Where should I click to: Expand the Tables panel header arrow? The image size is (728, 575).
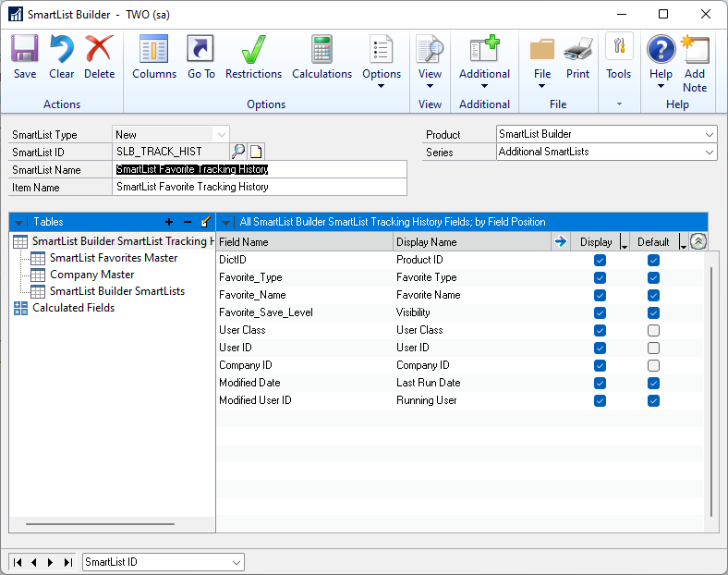(x=18, y=223)
